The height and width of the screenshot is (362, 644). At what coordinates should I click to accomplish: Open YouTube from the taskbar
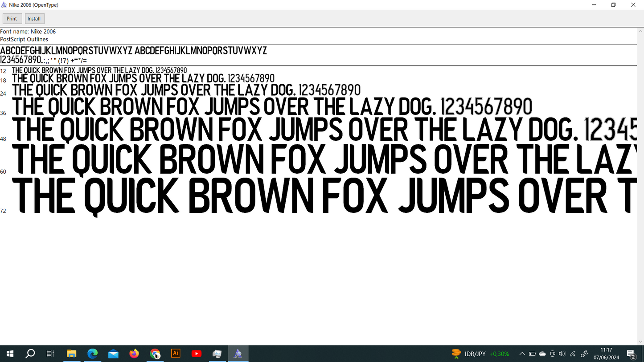(196, 353)
